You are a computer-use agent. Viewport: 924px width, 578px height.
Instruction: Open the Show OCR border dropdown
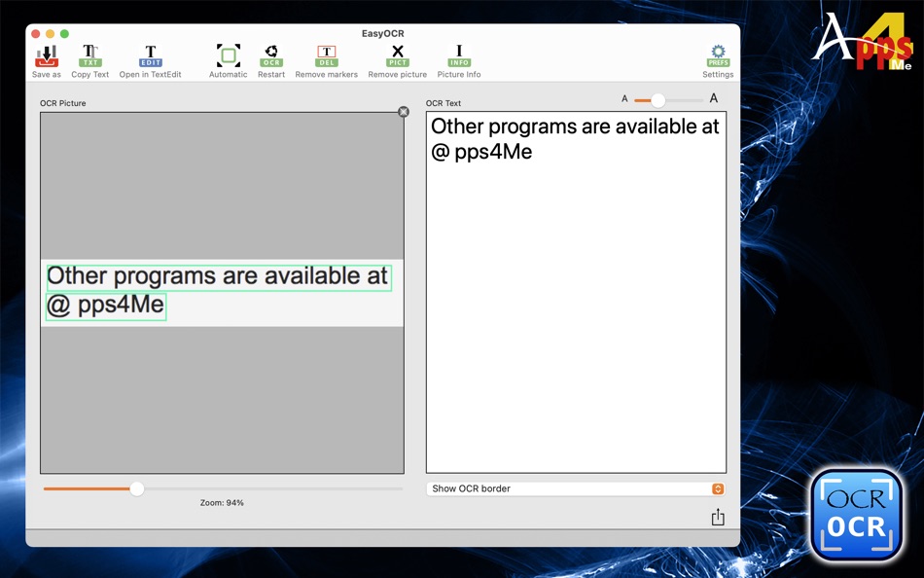[576, 488]
